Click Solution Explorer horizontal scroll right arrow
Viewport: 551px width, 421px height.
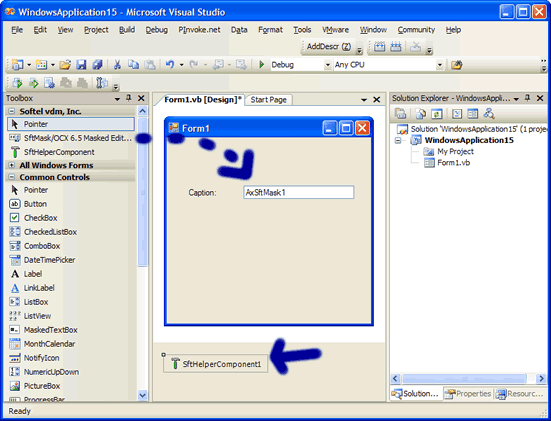click(541, 378)
